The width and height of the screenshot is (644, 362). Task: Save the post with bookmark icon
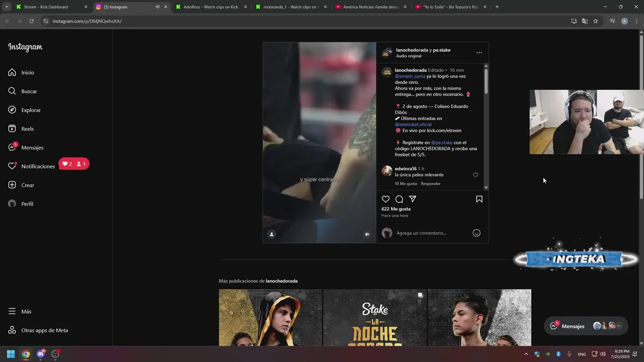coord(479,199)
